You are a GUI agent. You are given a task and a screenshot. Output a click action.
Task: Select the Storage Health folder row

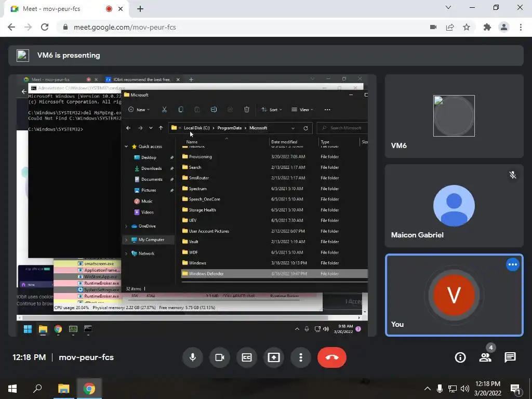tap(274, 210)
